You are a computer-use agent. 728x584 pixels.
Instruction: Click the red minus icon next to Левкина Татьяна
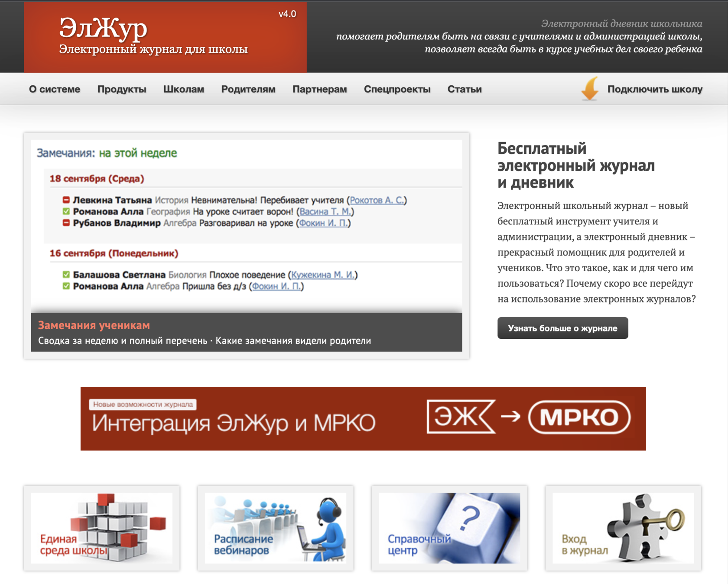click(x=66, y=200)
